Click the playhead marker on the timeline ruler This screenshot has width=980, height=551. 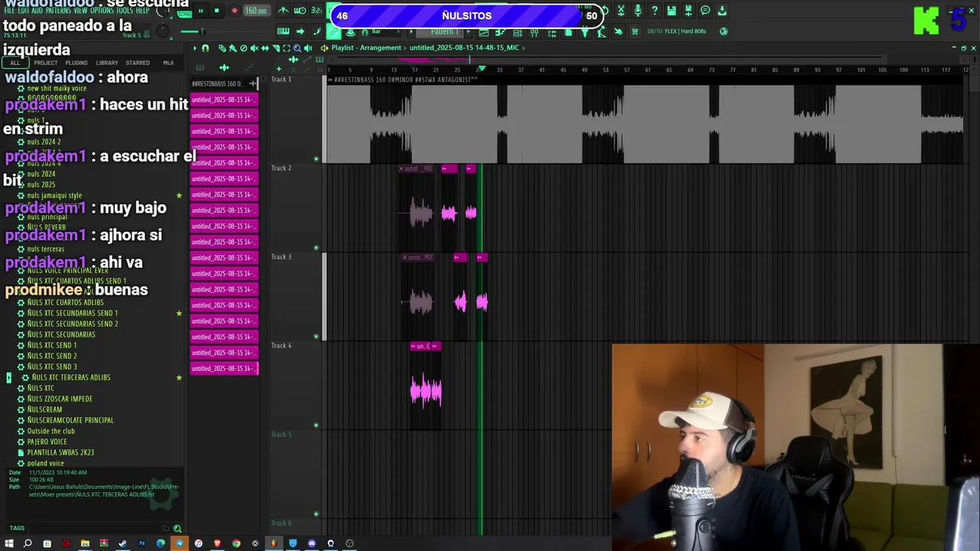click(482, 69)
